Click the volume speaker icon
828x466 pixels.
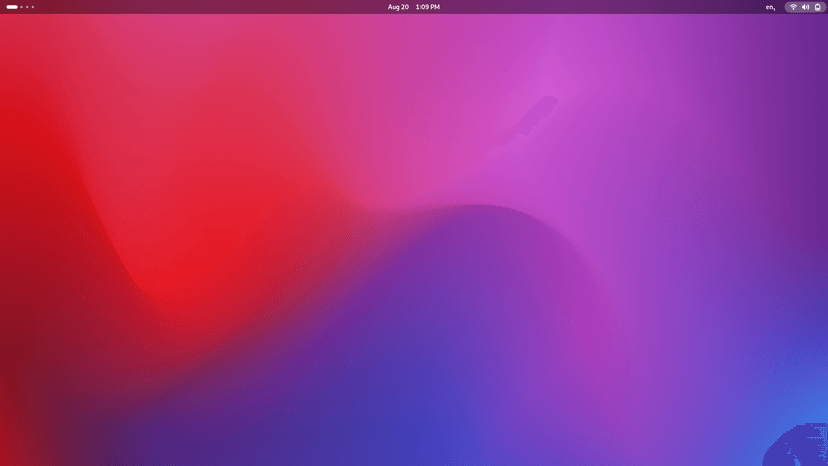805,7
